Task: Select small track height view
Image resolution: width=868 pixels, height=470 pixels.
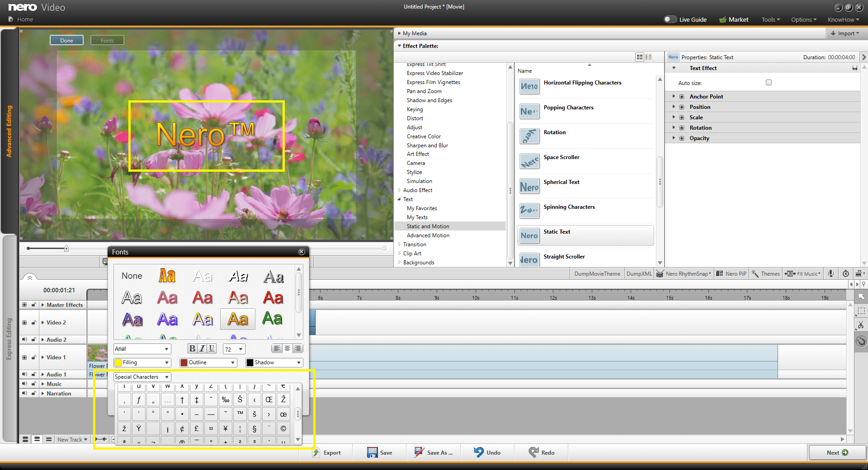Action: [49, 439]
